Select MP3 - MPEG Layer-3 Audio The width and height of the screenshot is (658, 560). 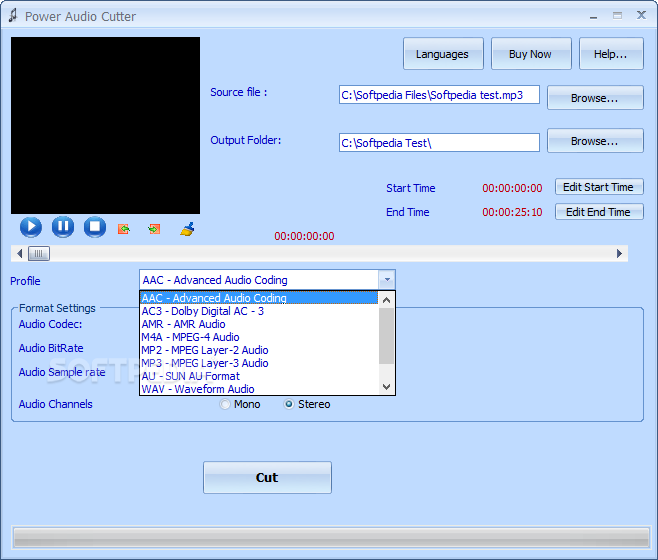(x=259, y=363)
